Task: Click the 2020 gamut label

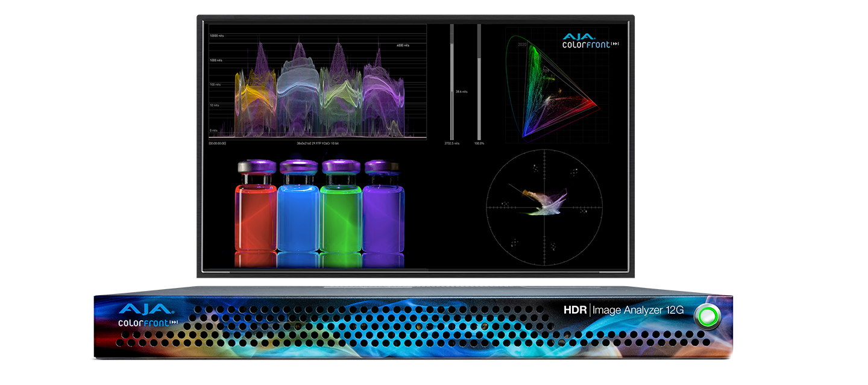Action: click(523, 45)
